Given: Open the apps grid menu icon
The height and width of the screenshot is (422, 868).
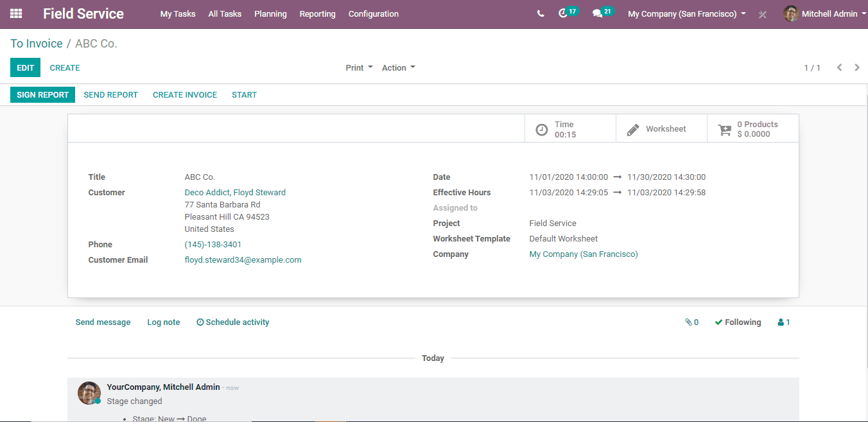Looking at the screenshot, I should click(16, 13).
